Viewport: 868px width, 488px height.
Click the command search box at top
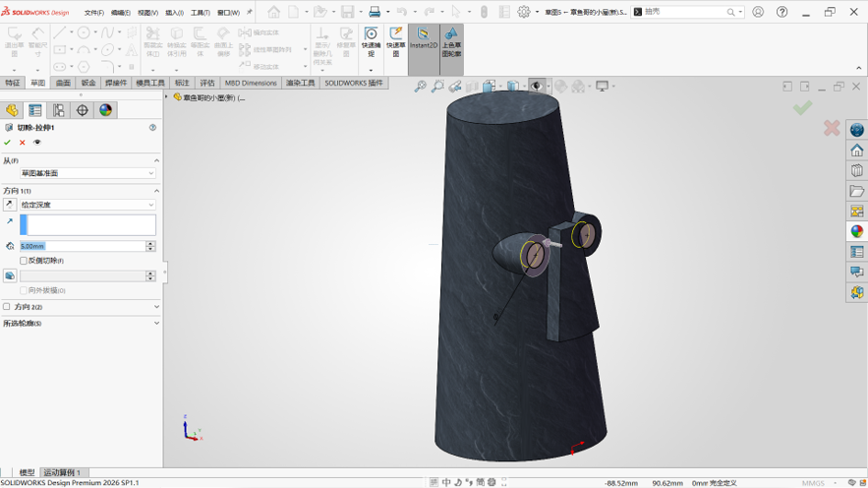tap(687, 12)
